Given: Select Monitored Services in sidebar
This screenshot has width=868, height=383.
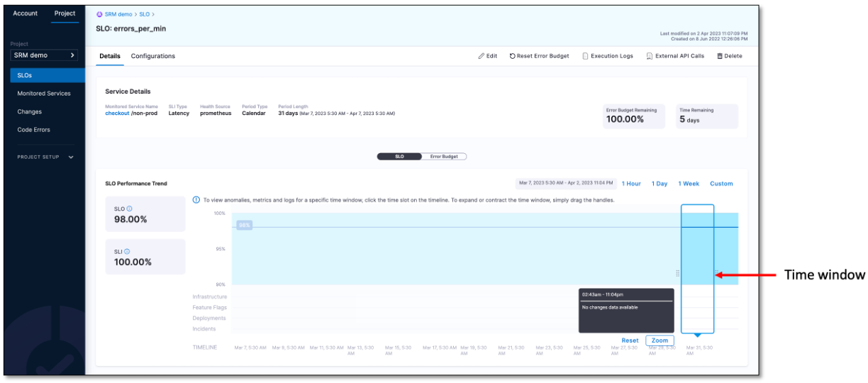Looking at the screenshot, I should click(44, 94).
